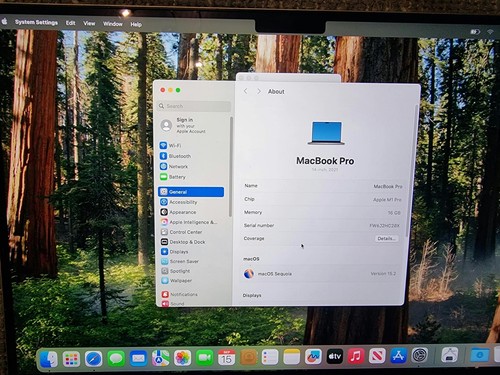Open Calendar from the Dock
The height and width of the screenshot is (375, 500).
pos(227,357)
